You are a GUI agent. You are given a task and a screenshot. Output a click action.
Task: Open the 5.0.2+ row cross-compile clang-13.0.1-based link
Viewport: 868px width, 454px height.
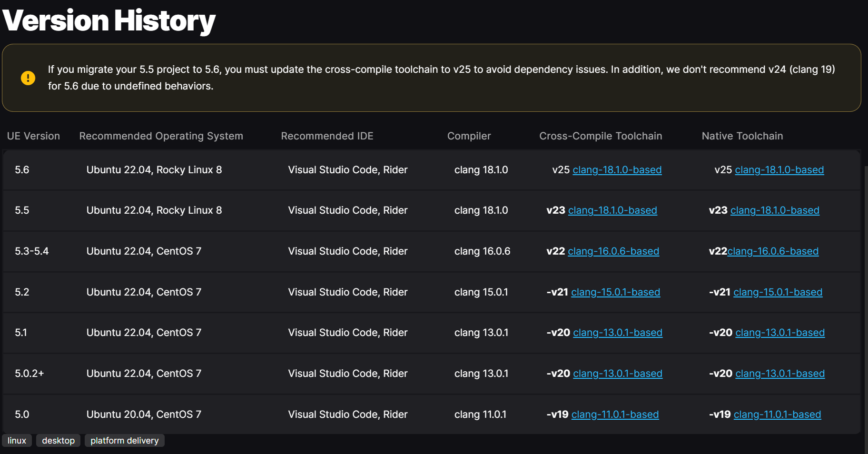pos(617,374)
